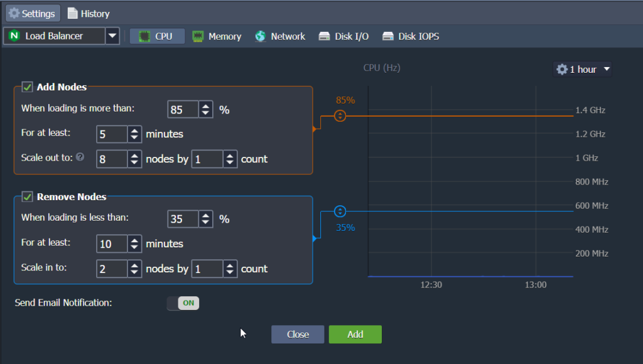The height and width of the screenshot is (364, 643).
Task: Click the green NGINX Load Balancer icon
Action: tap(14, 36)
